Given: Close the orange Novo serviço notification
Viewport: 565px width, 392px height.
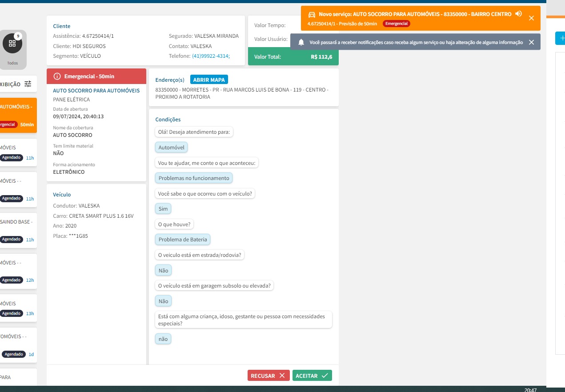Looking at the screenshot, I should tap(531, 18).
